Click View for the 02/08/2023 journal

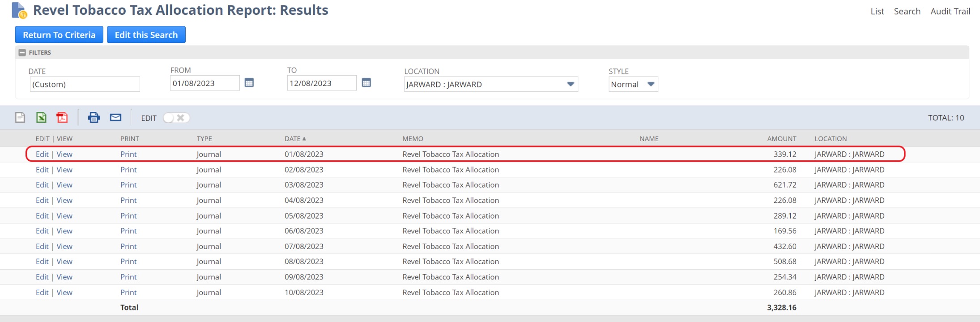click(64, 170)
